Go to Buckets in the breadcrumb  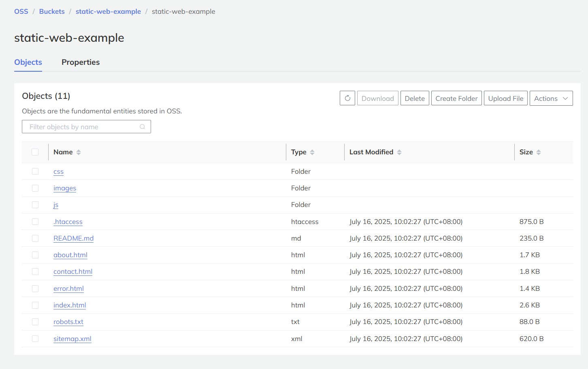click(52, 11)
